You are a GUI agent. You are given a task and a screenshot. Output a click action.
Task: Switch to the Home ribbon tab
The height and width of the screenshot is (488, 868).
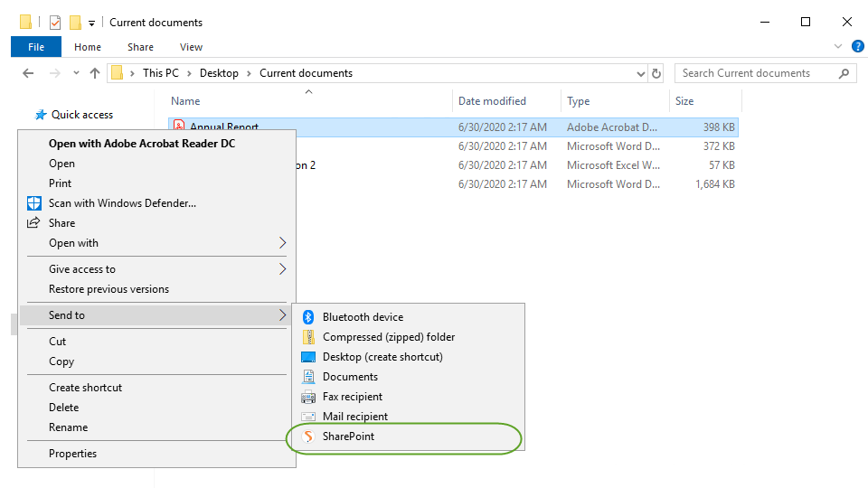(88, 47)
